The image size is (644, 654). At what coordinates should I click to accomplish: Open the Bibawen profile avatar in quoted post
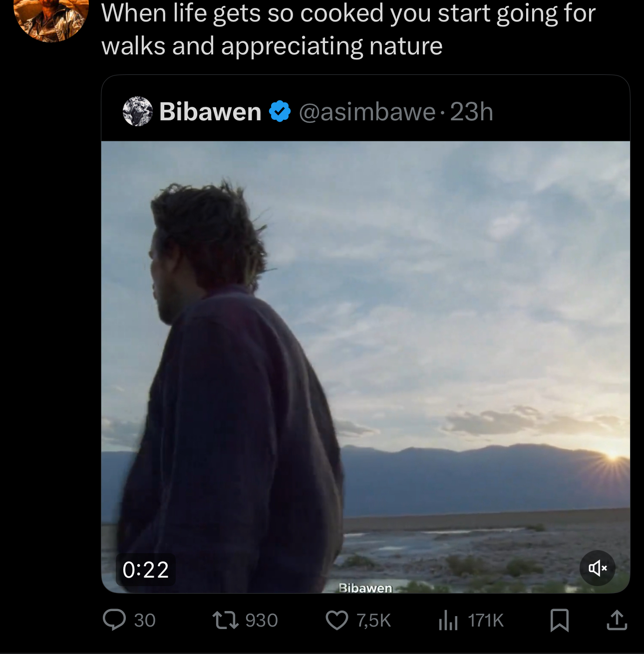tap(138, 111)
